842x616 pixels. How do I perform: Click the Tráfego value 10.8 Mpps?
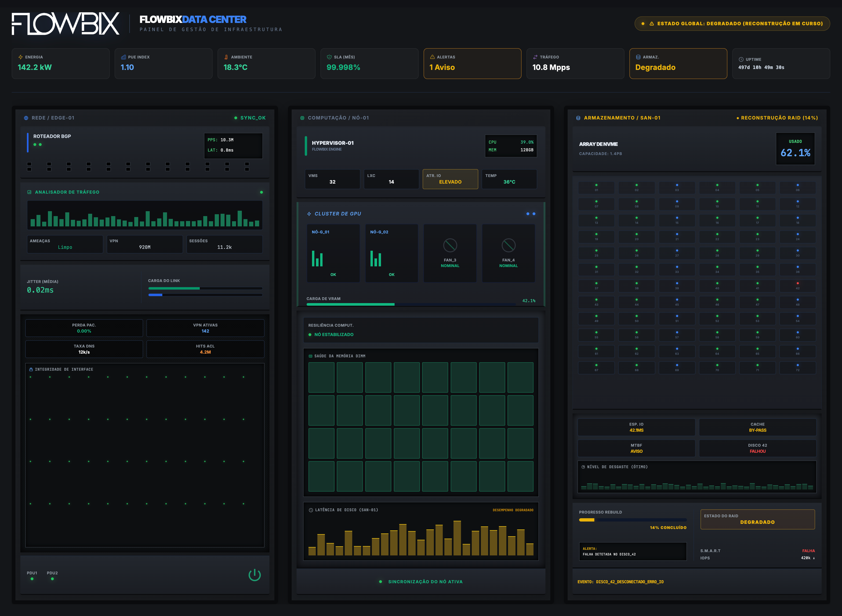(x=551, y=68)
